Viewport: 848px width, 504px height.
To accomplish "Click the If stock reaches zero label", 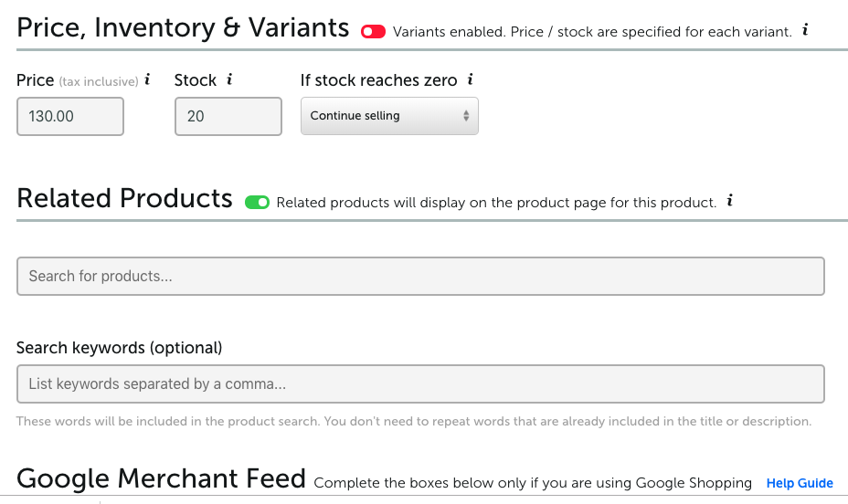I will click(x=378, y=80).
